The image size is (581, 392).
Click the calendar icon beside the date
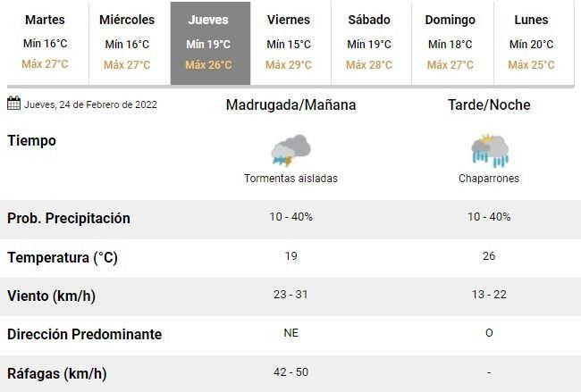coord(13,104)
